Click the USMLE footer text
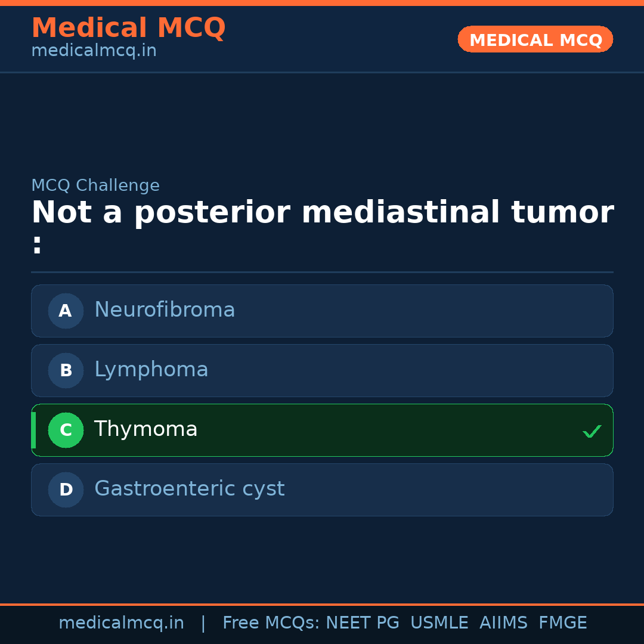The width and height of the screenshot is (644, 644). click(439, 623)
